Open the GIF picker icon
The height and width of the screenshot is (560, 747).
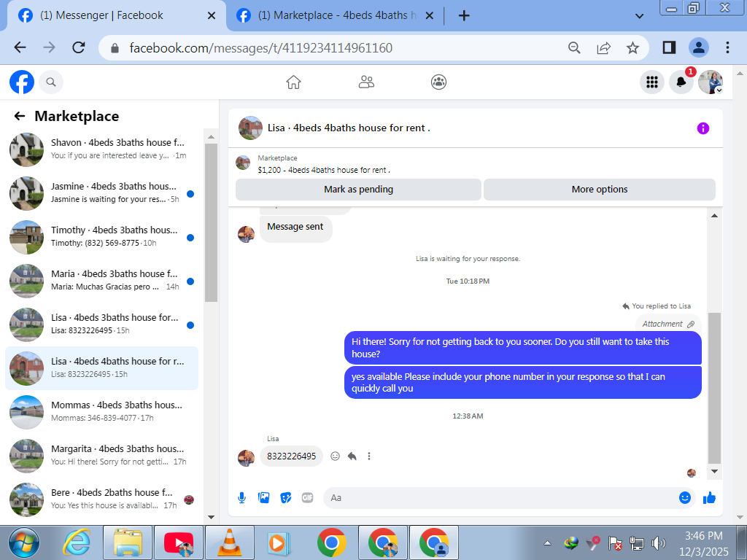(x=307, y=498)
